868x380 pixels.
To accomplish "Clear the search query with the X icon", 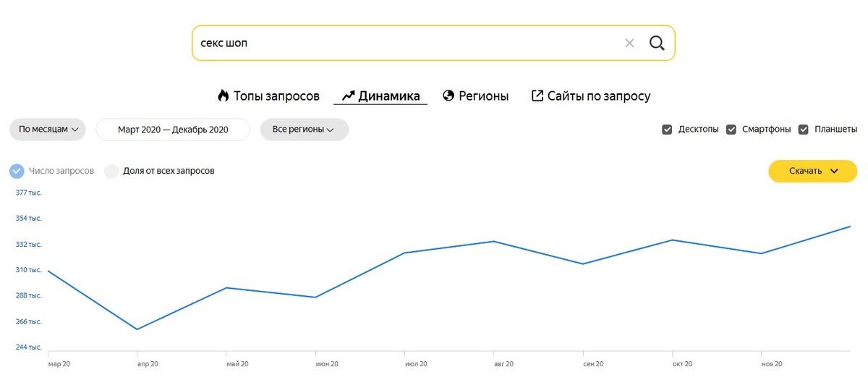I will coord(629,43).
